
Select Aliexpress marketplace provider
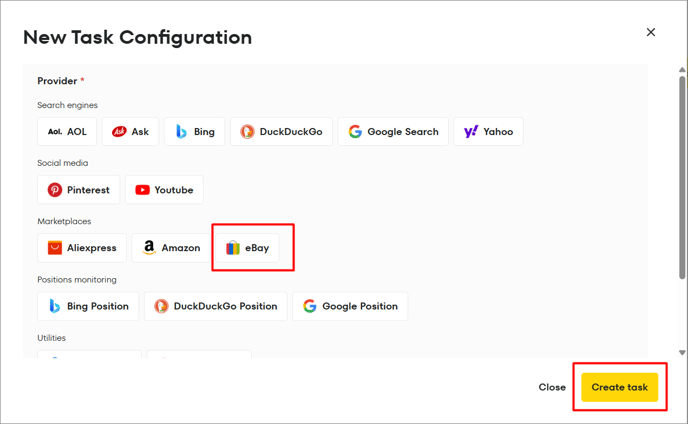(82, 248)
